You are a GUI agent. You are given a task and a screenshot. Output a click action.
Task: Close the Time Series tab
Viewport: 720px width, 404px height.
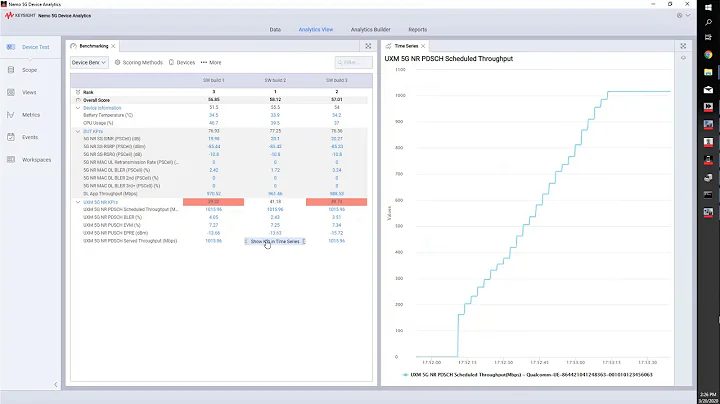[423, 46]
